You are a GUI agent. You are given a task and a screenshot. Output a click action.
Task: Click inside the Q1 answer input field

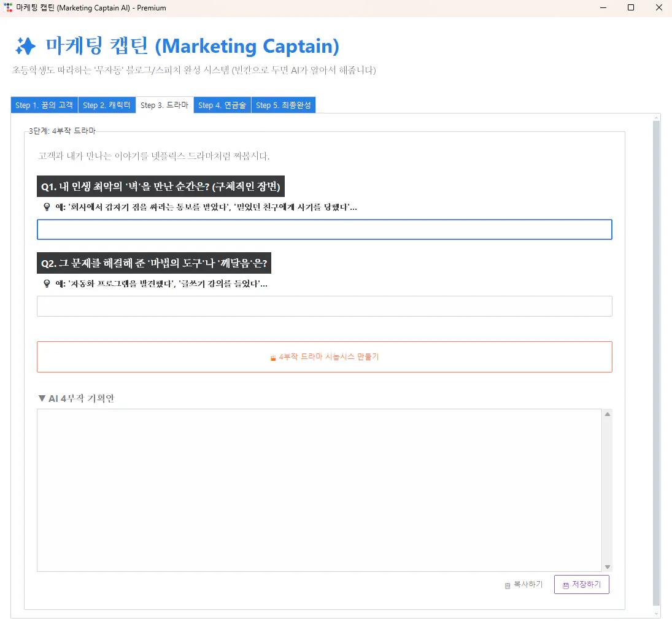324,229
